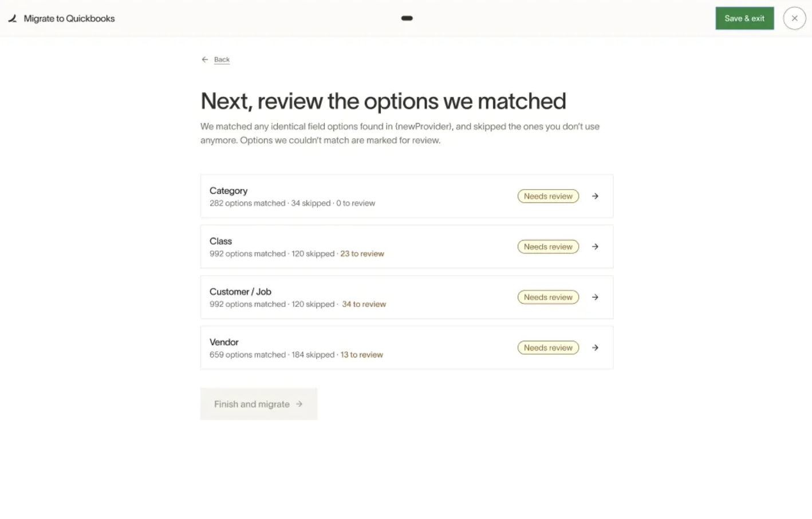Click the Customer / Job Needs review badge

[548, 297]
